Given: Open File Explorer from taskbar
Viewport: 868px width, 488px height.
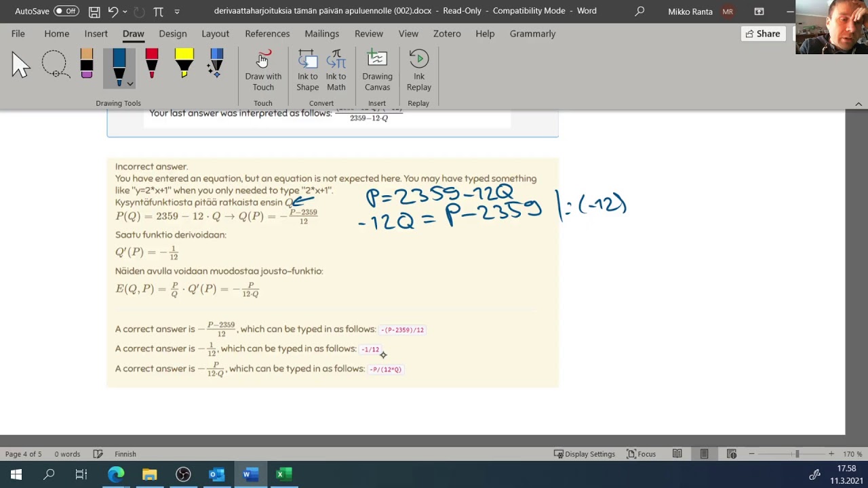Looking at the screenshot, I should pos(149,474).
